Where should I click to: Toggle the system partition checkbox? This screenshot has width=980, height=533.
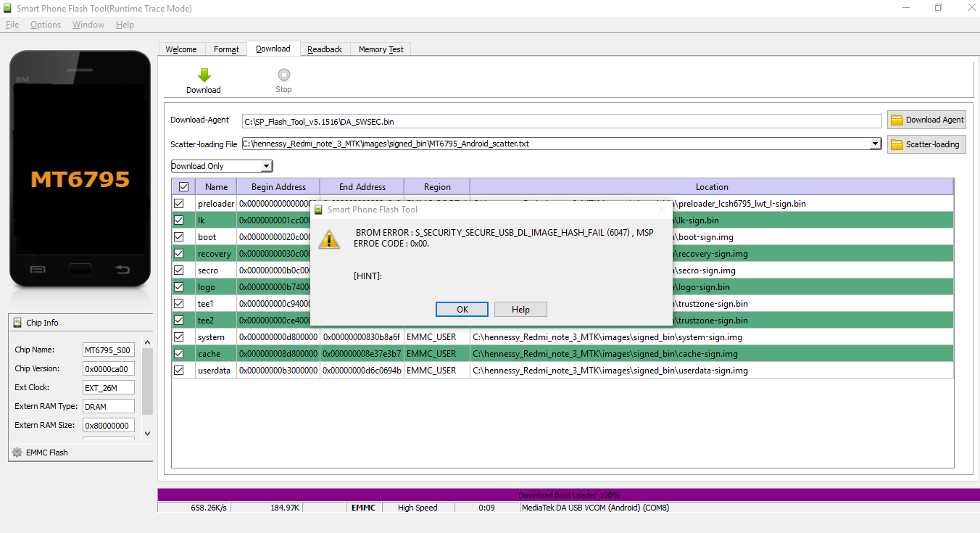[x=179, y=337]
